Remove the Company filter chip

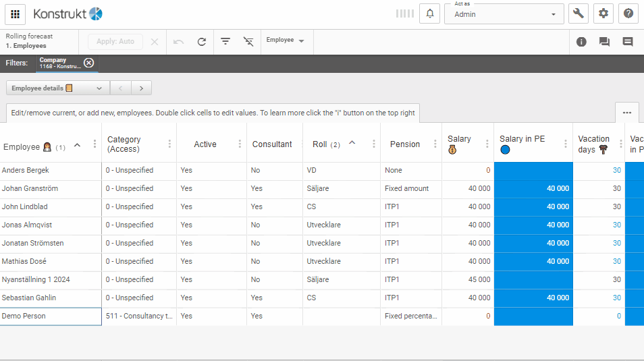click(88, 63)
